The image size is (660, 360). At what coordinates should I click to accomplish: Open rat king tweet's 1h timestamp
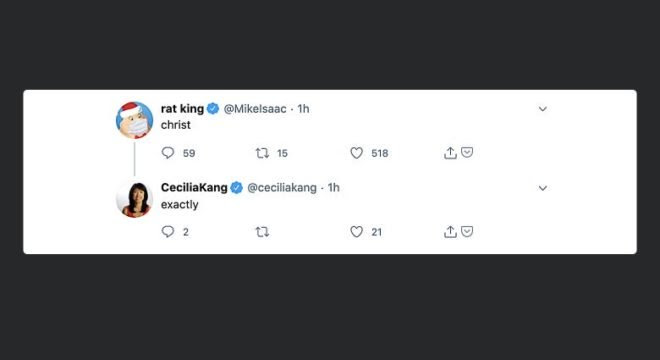[303, 109]
